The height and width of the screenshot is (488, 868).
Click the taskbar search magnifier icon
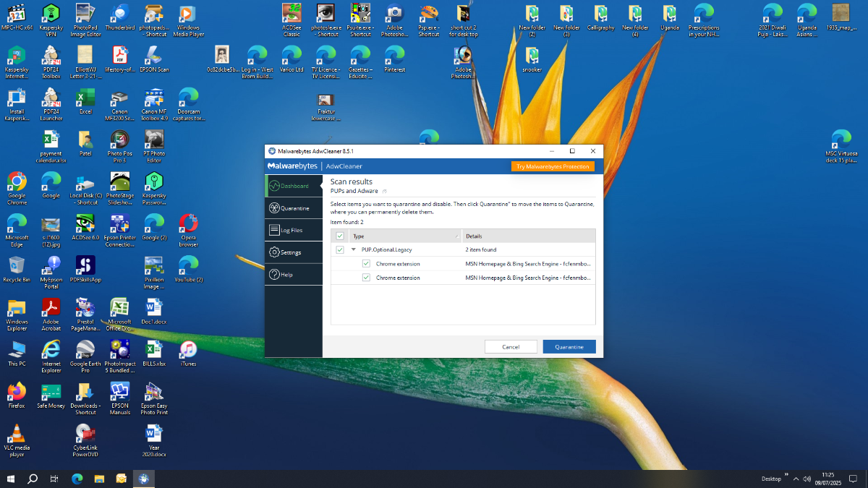pyautogui.click(x=33, y=479)
